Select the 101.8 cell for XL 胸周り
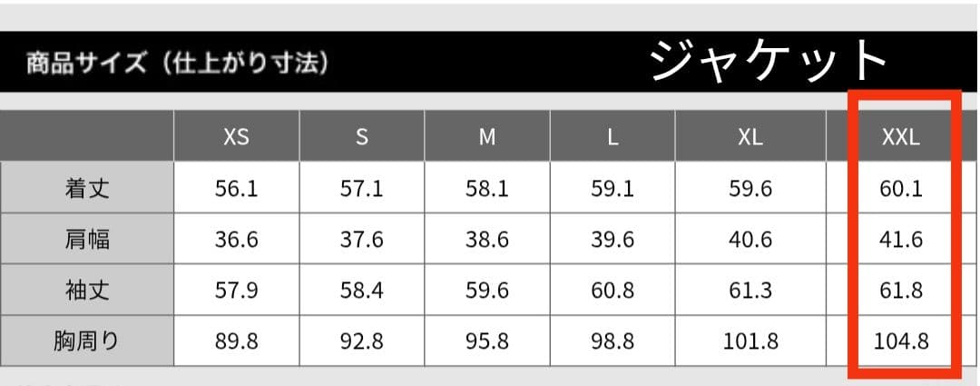 pyautogui.click(x=750, y=341)
